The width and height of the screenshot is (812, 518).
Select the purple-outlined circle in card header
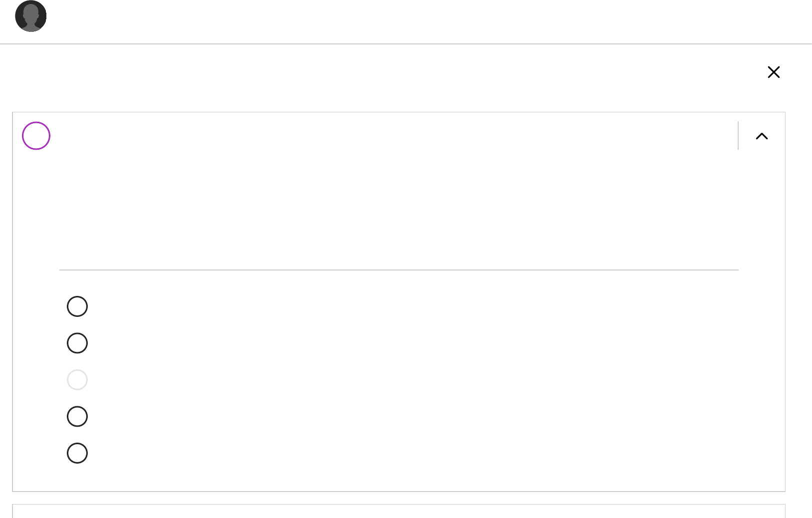pos(36,136)
